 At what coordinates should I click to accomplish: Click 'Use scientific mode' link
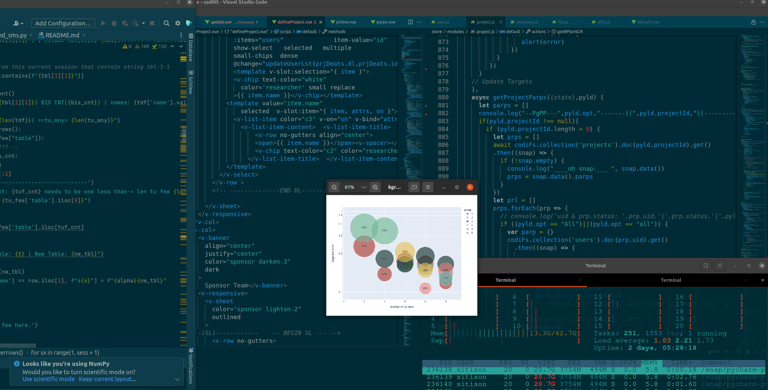pyautogui.click(x=48, y=379)
